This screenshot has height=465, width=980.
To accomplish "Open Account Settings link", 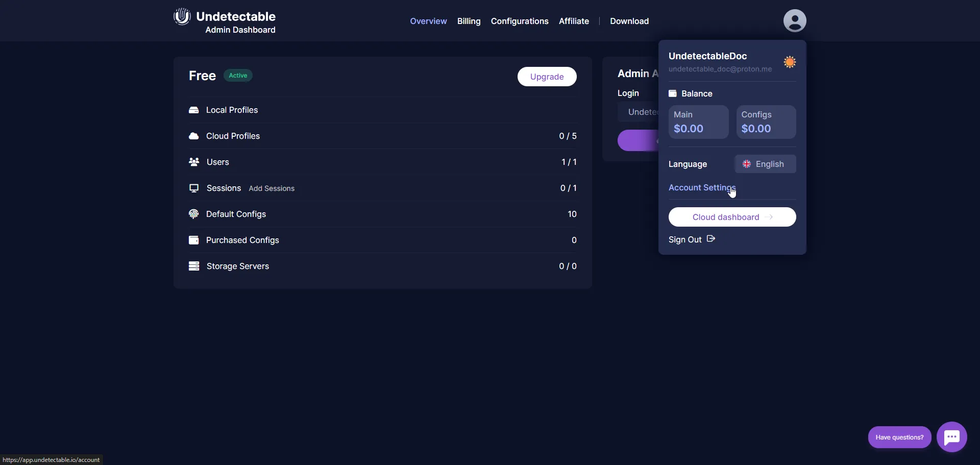I will click(702, 187).
